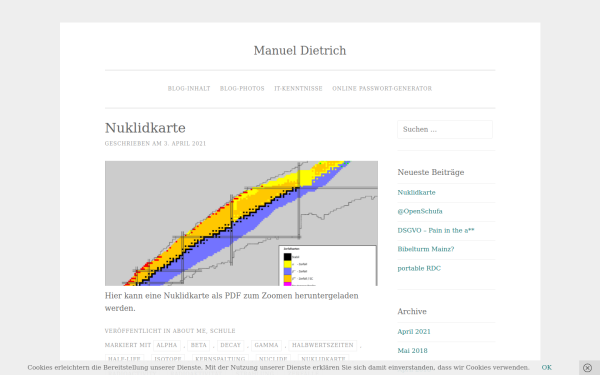This screenshot has height=375, width=600.
Task: Dismiss the cookie banner with the close icon
Action: pyautogui.click(x=587, y=368)
